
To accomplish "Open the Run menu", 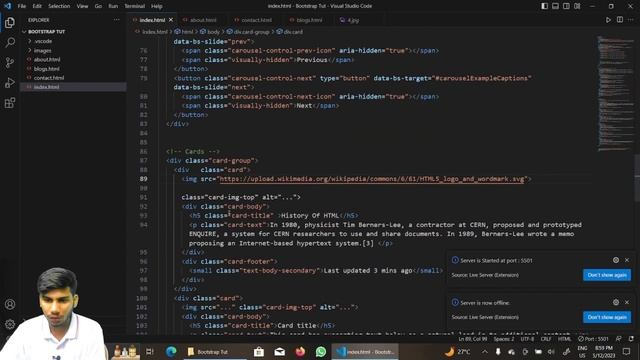I will [113, 6].
